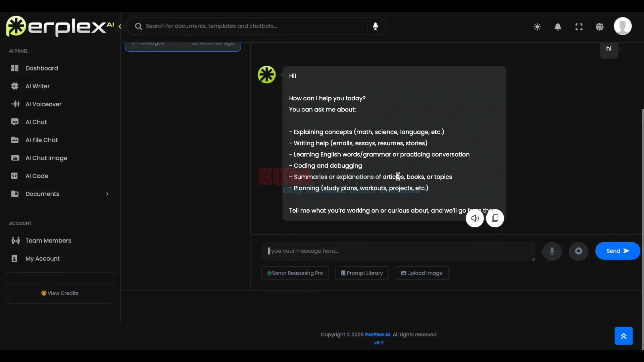Click the My Account badge icon
Image resolution: width=644 pixels, height=362 pixels.
[14, 258]
